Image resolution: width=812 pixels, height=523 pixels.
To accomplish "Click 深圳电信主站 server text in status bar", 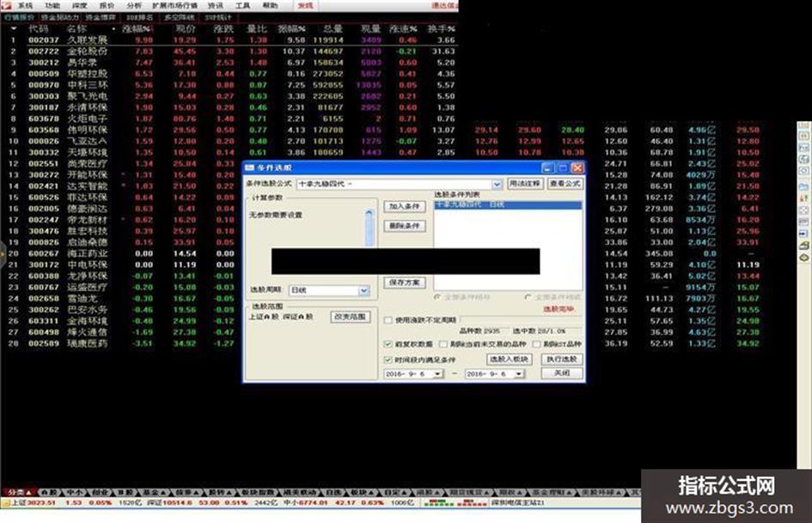I will tap(518, 502).
